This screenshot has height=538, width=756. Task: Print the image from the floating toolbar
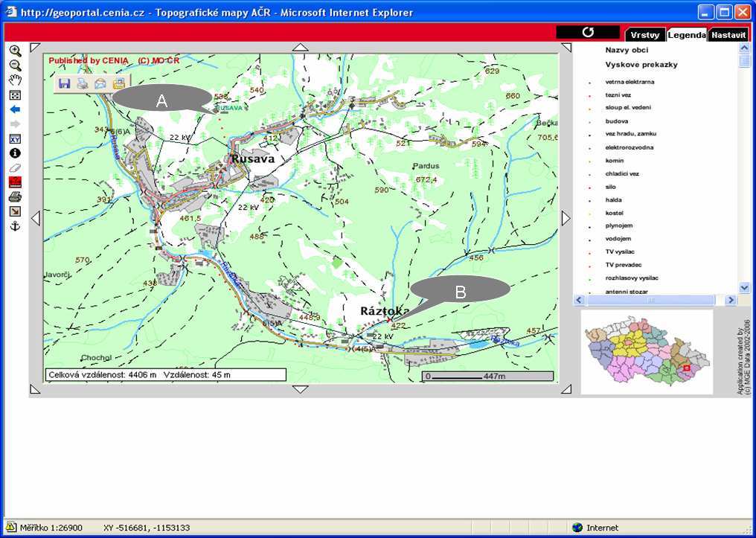(83, 83)
